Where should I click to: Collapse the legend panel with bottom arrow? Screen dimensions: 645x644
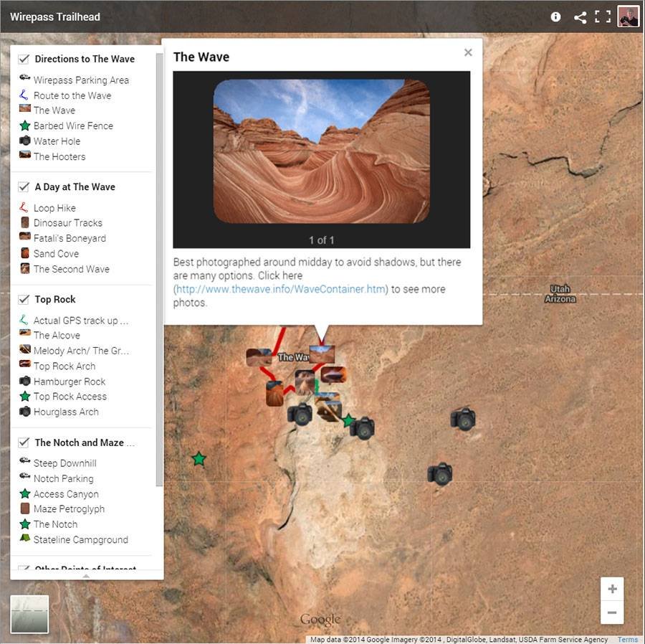pos(86,575)
